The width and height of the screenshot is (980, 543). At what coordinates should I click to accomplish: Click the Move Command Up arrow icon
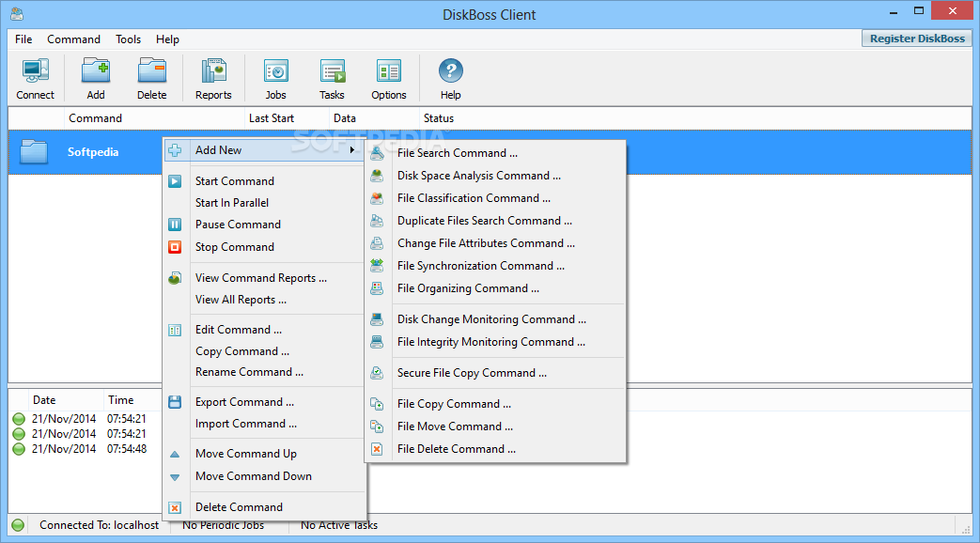[x=175, y=455]
